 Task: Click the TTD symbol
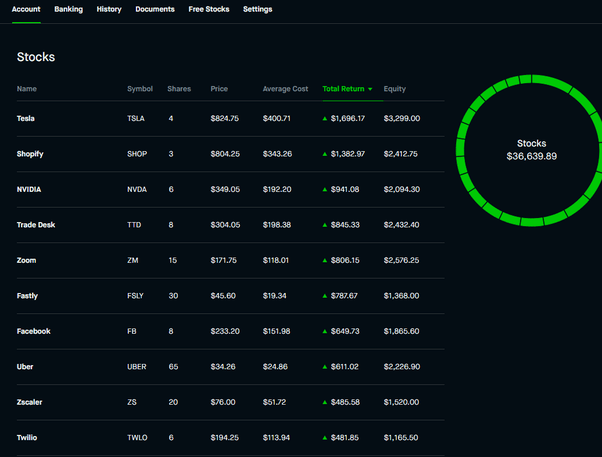point(134,225)
